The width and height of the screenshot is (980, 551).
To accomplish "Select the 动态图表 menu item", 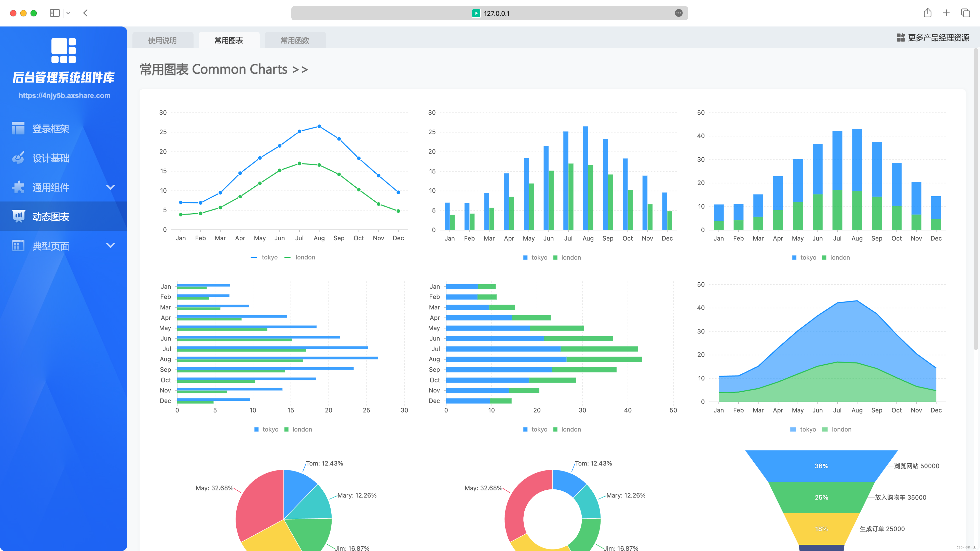I will click(x=63, y=216).
